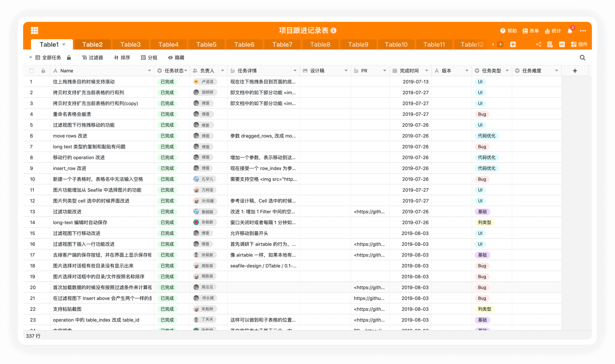
Task: Switch to the Table5 tab
Action: [206, 44]
